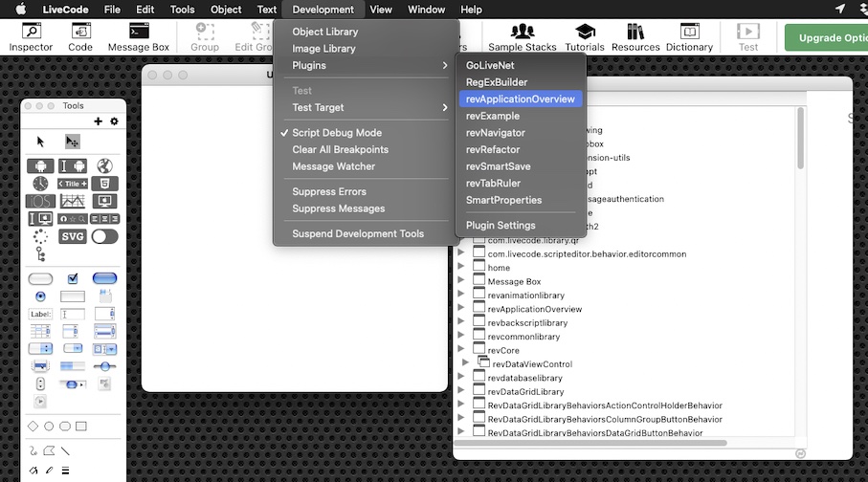This screenshot has width=868, height=482.
Task: Click the Upgrade Options button
Action: click(826, 37)
